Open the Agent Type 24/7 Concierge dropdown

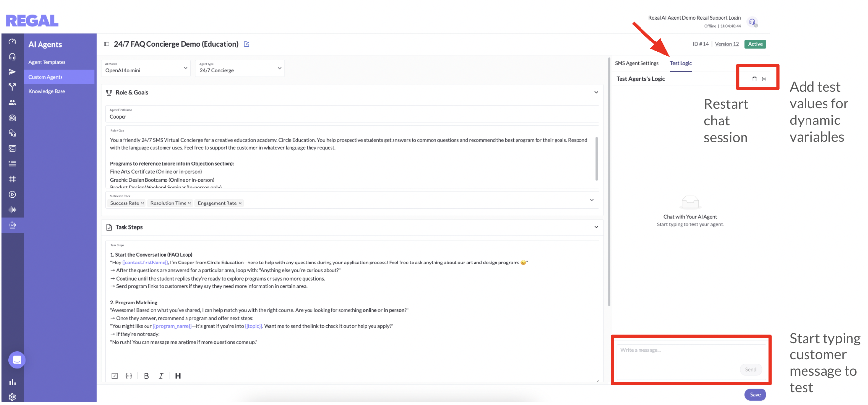(240, 68)
